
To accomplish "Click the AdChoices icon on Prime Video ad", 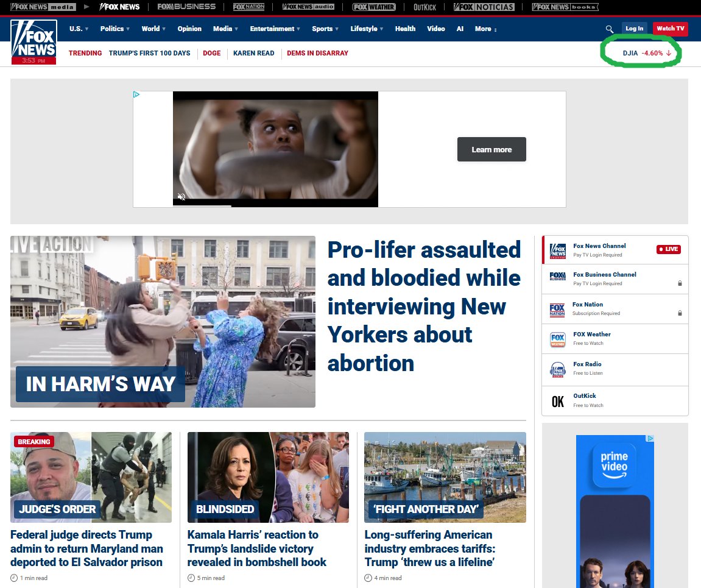I will (x=650, y=438).
